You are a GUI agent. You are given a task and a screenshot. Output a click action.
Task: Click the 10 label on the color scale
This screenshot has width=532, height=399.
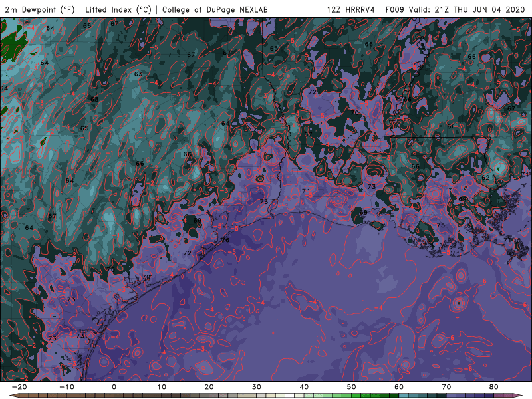(x=162, y=387)
